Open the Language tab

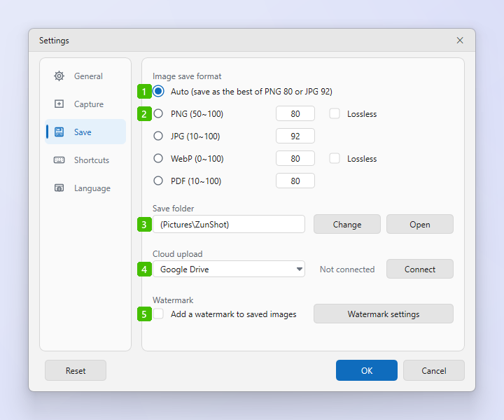pyautogui.click(x=85, y=188)
